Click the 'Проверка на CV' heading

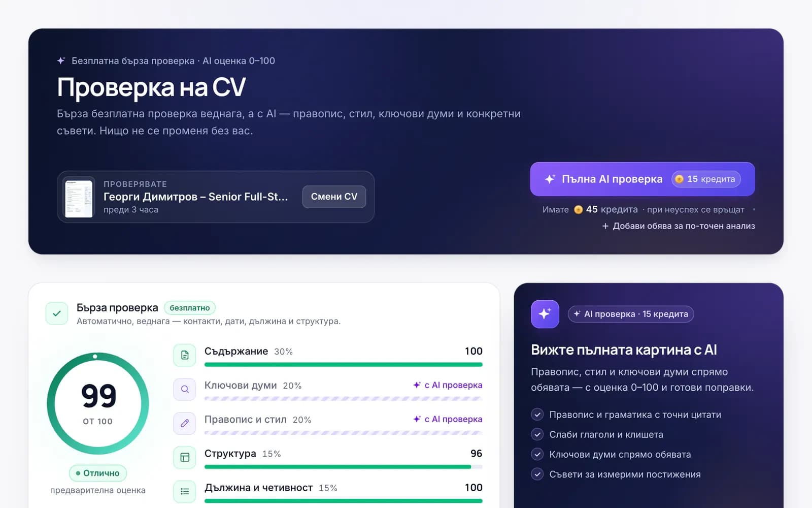pos(151,87)
